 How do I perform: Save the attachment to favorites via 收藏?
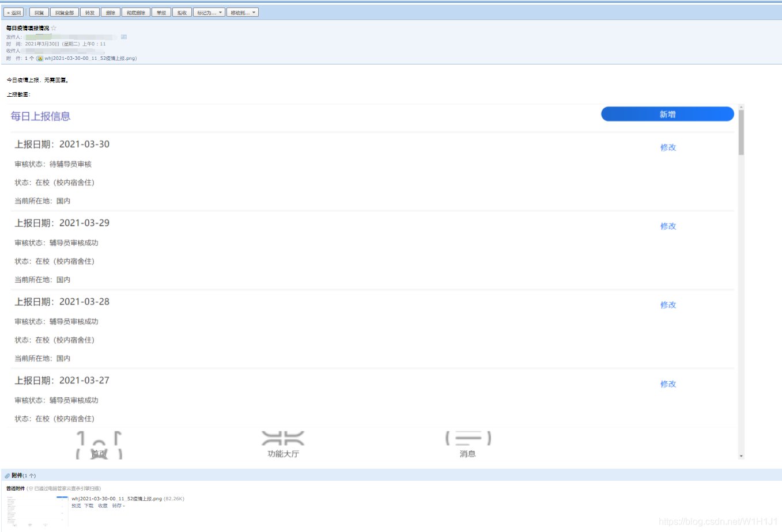[103, 506]
